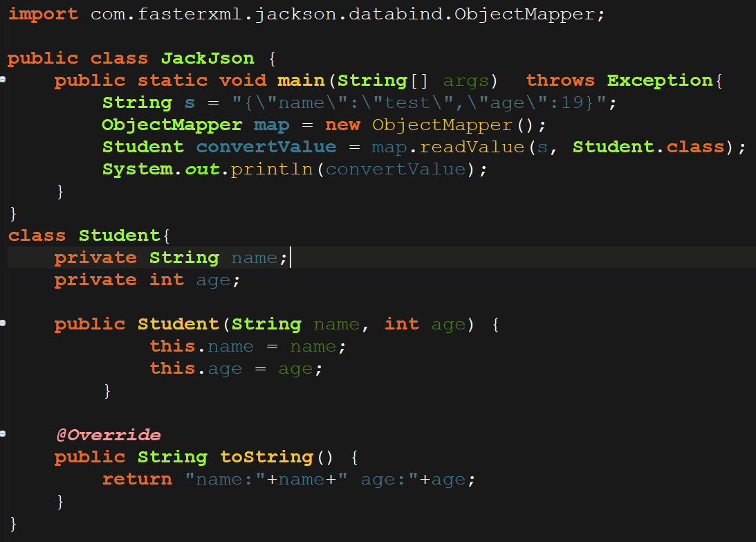
Task: Click the 'readValue' method call
Action: click(472, 147)
